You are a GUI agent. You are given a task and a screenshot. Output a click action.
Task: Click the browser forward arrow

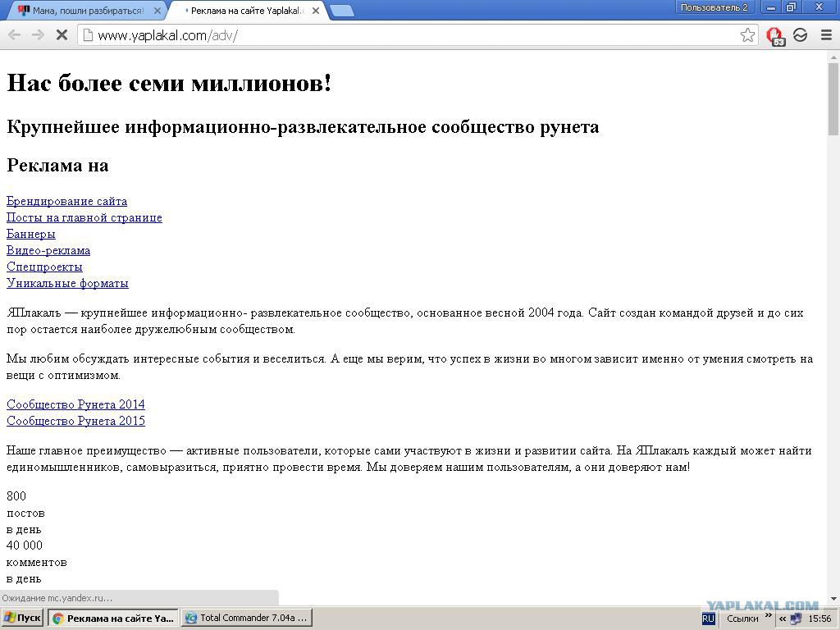click(38, 35)
